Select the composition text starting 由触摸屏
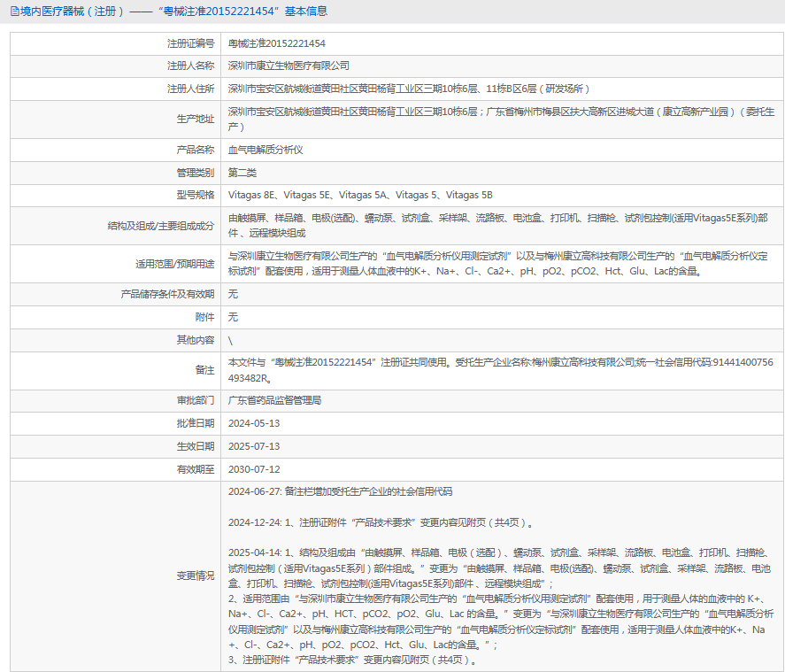785x672 pixels. click(x=498, y=226)
